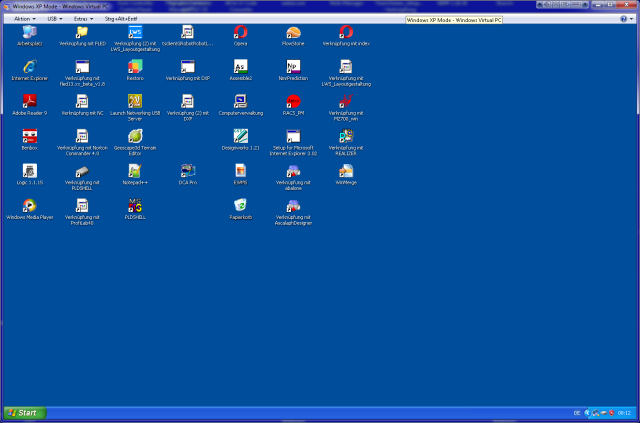This screenshot has width=640, height=423.
Task: Click the DE language indicator in the taskbar
Action: (577, 413)
